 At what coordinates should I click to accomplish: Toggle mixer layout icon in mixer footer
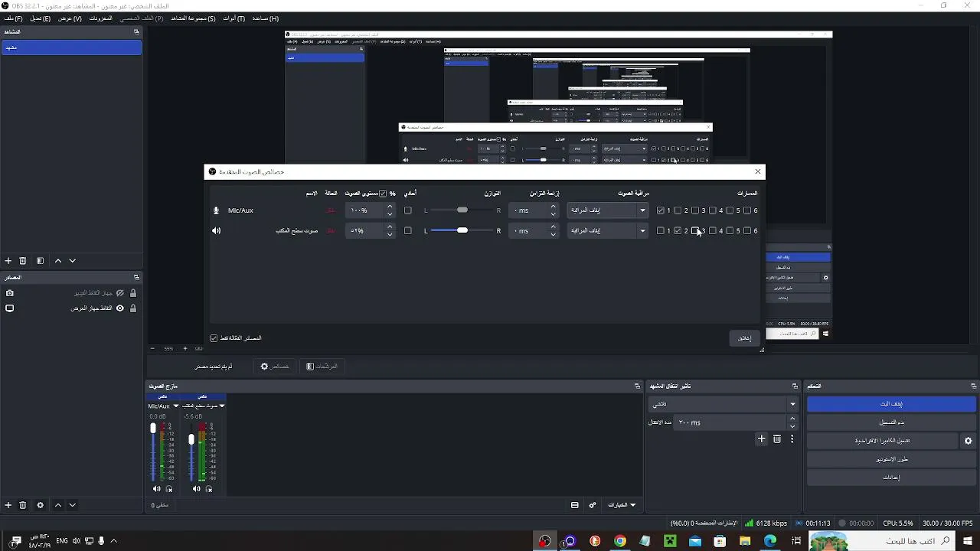tap(575, 505)
